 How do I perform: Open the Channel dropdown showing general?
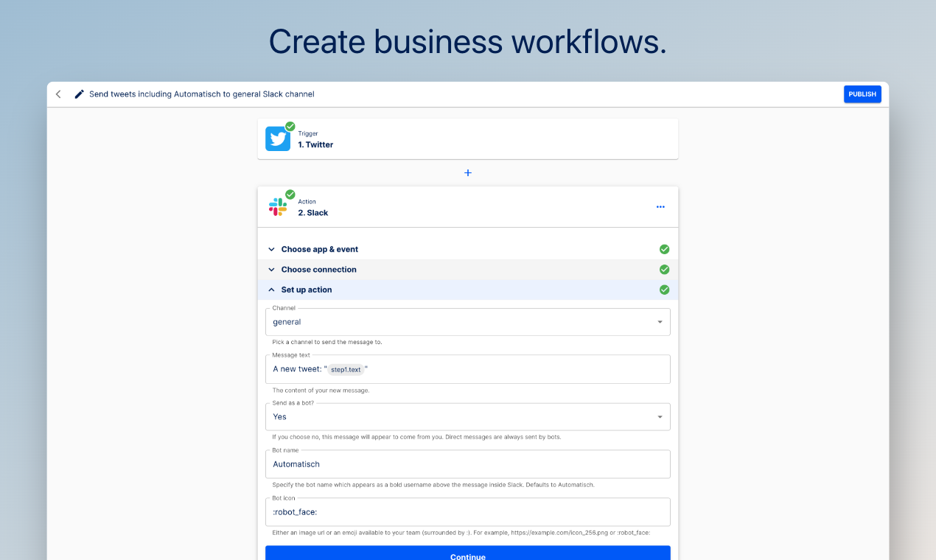468,322
